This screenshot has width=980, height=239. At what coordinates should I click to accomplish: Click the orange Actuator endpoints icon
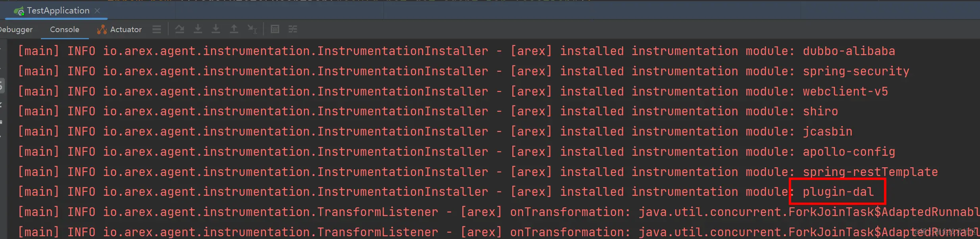tap(102, 29)
